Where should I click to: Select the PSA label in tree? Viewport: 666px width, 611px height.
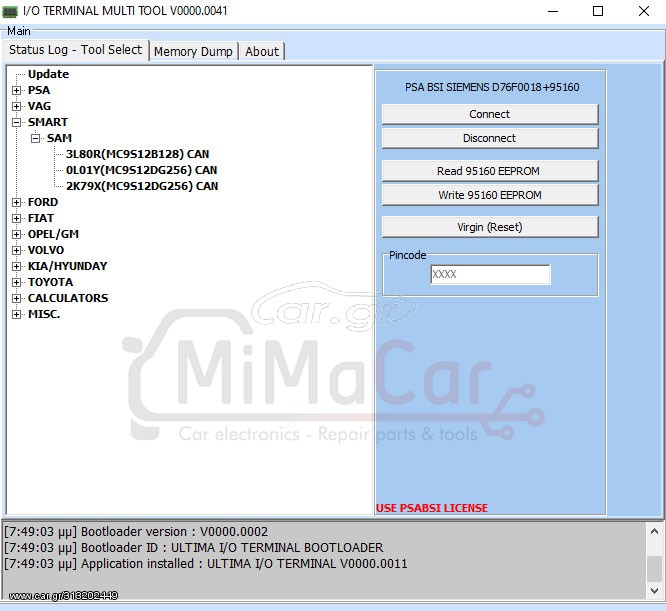[39, 90]
